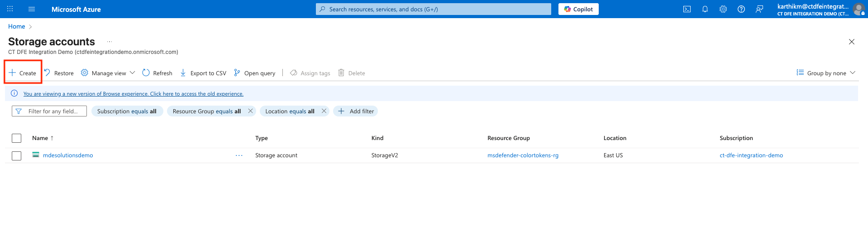This screenshot has width=868, height=252.
Task: Open portal settings gear icon
Action: [x=723, y=9]
